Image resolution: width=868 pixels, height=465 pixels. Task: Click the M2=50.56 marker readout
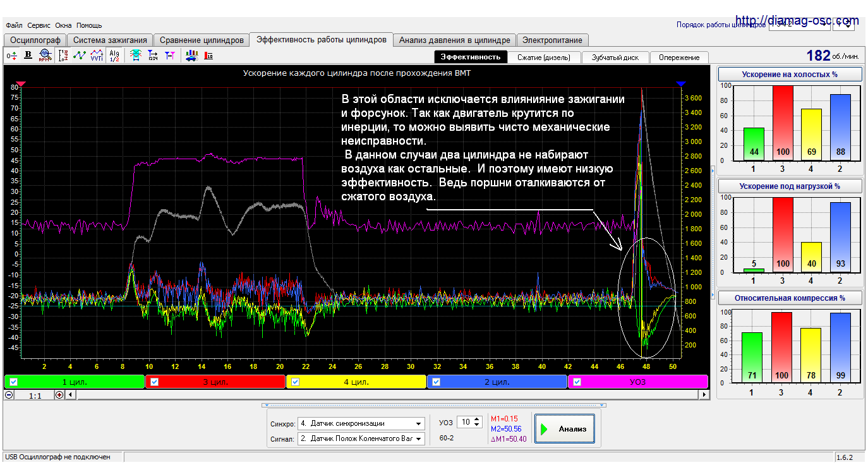[506, 429]
